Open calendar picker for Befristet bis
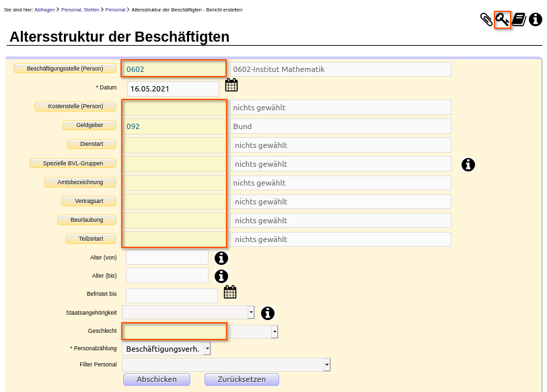Image resolution: width=547 pixels, height=392 pixels. point(230,292)
